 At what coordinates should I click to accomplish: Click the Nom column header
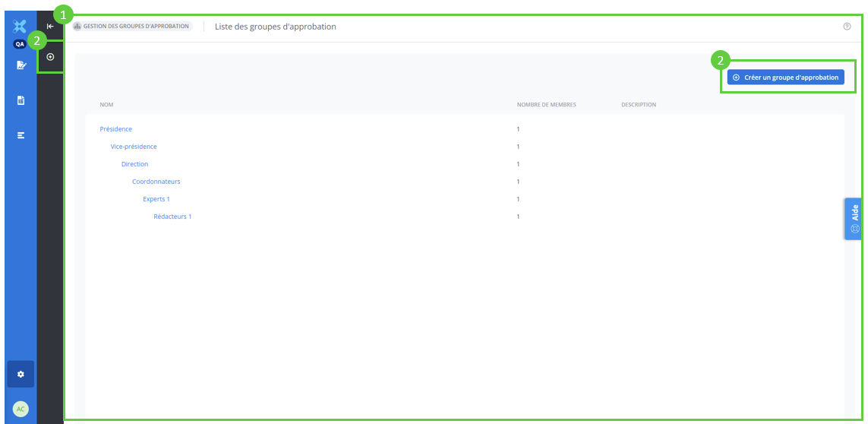[x=106, y=105]
